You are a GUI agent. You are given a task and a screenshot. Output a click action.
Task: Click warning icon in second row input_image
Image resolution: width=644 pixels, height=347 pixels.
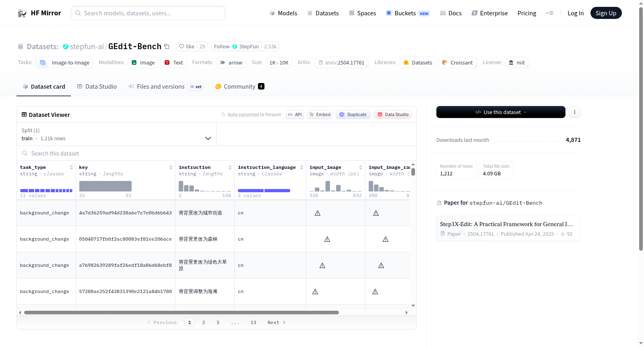[327, 239]
